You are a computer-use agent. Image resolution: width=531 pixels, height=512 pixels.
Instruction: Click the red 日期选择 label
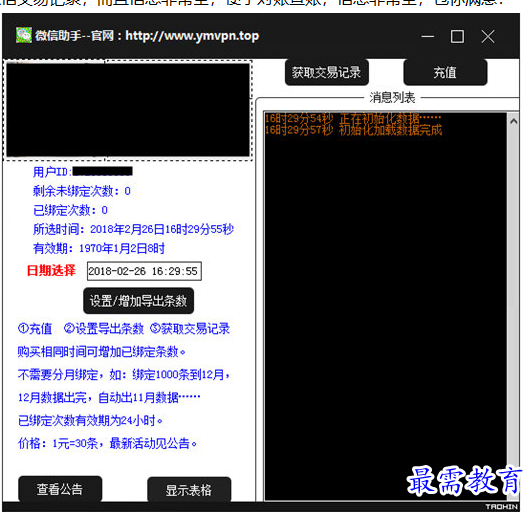(x=51, y=271)
